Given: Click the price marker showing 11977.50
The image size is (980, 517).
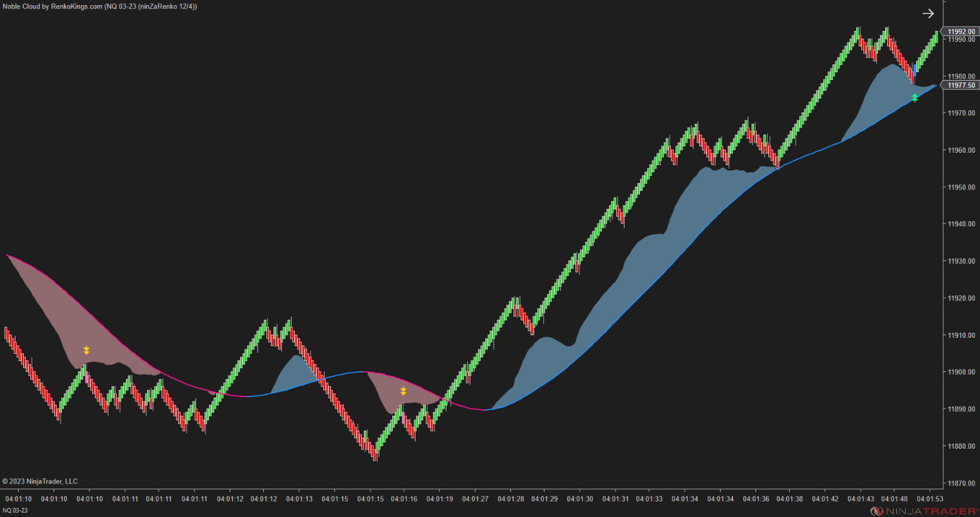Looking at the screenshot, I should (x=961, y=84).
